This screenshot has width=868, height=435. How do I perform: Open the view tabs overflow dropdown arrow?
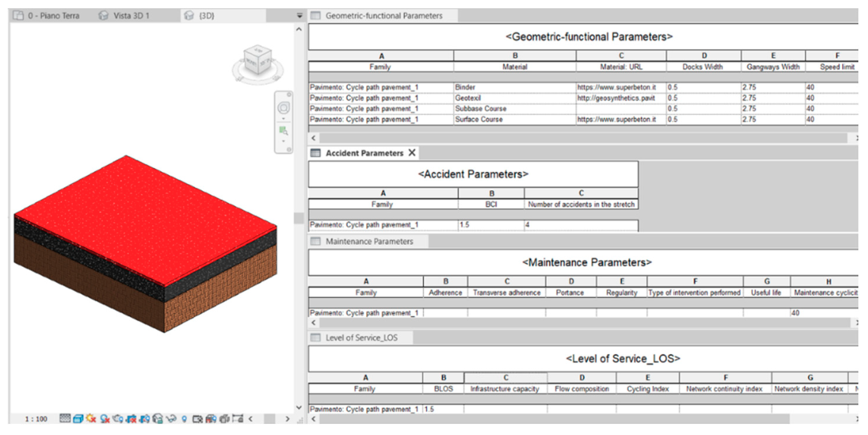coord(299,16)
